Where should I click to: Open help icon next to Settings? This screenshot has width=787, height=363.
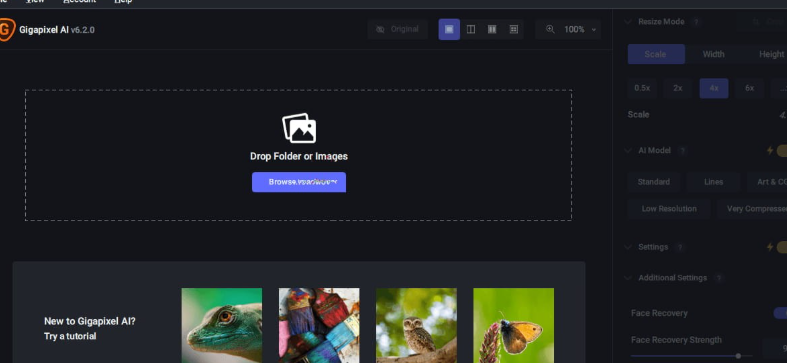click(x=680, y=247)
